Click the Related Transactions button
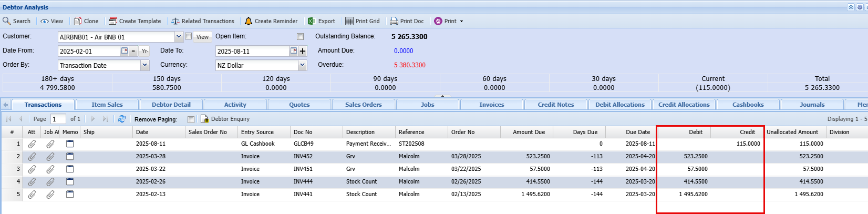The width and height of the screenshot is (868, 214). [x=203, y=21]
